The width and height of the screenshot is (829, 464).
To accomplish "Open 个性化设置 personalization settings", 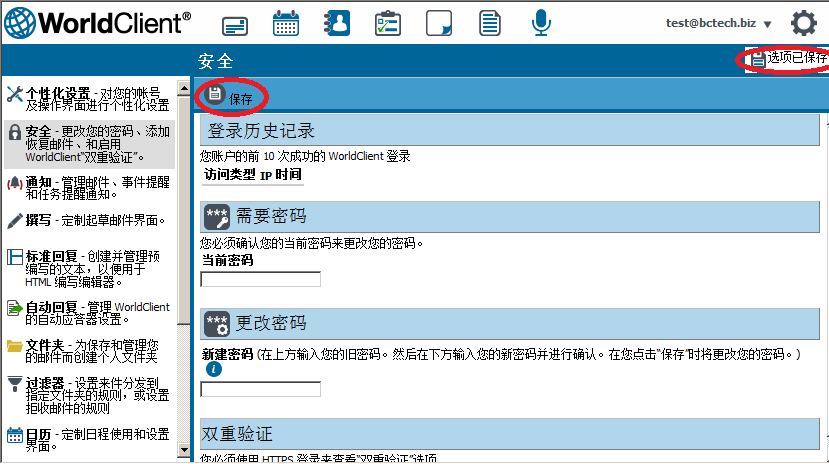I will point(88,99).
